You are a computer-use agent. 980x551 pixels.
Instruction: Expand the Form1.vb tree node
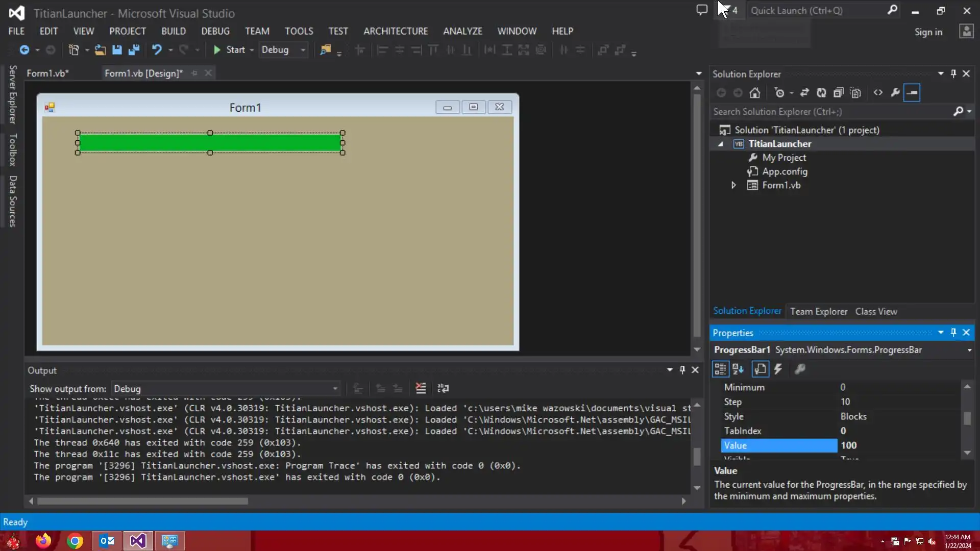point(733,185)
